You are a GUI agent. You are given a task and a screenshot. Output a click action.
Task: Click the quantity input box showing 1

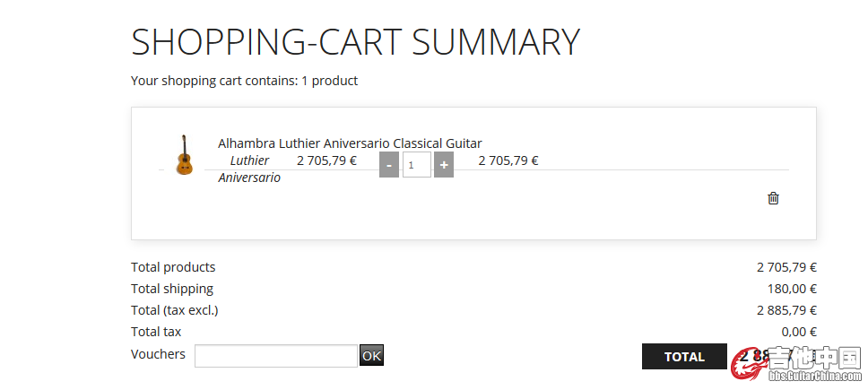417,165
